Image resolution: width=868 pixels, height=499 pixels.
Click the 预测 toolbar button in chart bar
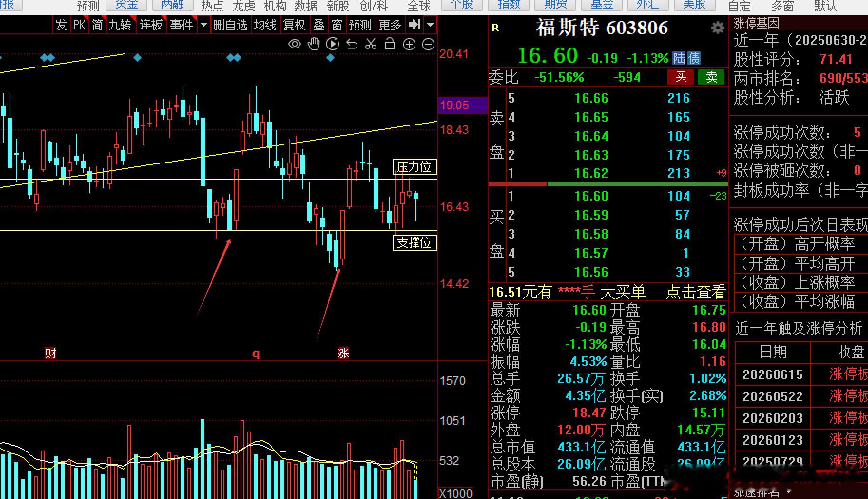360,25
